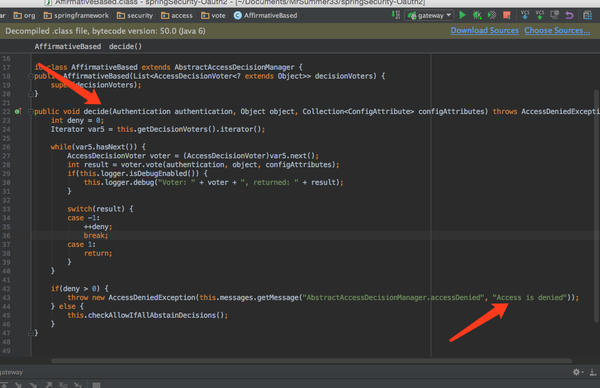Collapse the AffirmativeBased constructor fold marker
The width and height of the screenshot is (600, 388).
30,76
